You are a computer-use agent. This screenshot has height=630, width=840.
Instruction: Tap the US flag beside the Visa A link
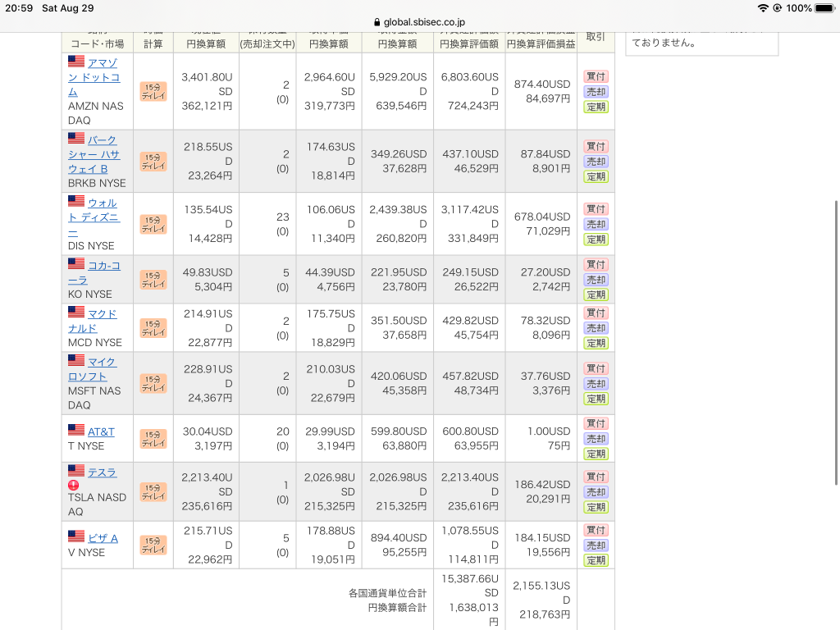tap(76, 536)
